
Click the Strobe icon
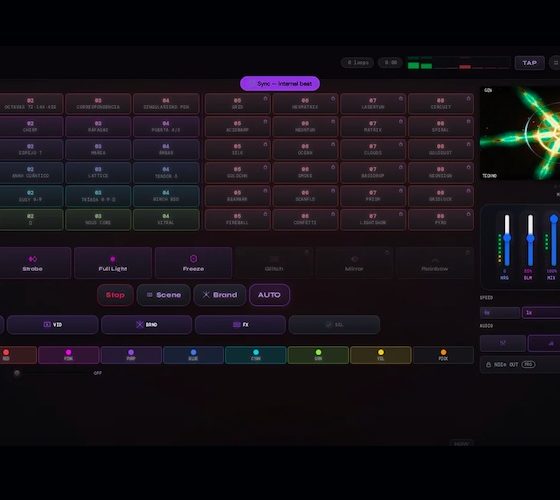(32, 259)
